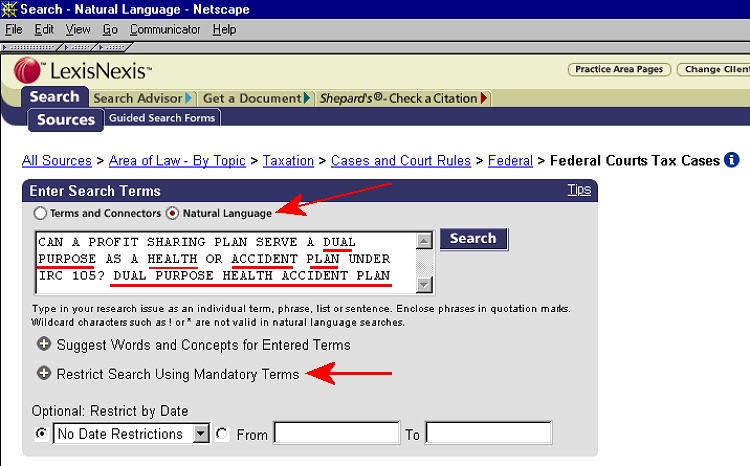Open the Communicator menu

[x=165, y=30]
